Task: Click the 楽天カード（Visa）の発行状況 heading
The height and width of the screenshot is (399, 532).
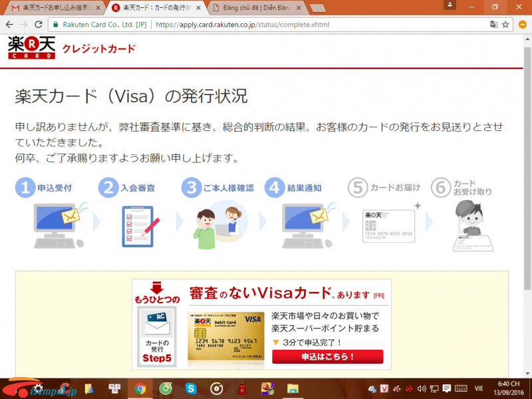Action: [x=131, y=96]
